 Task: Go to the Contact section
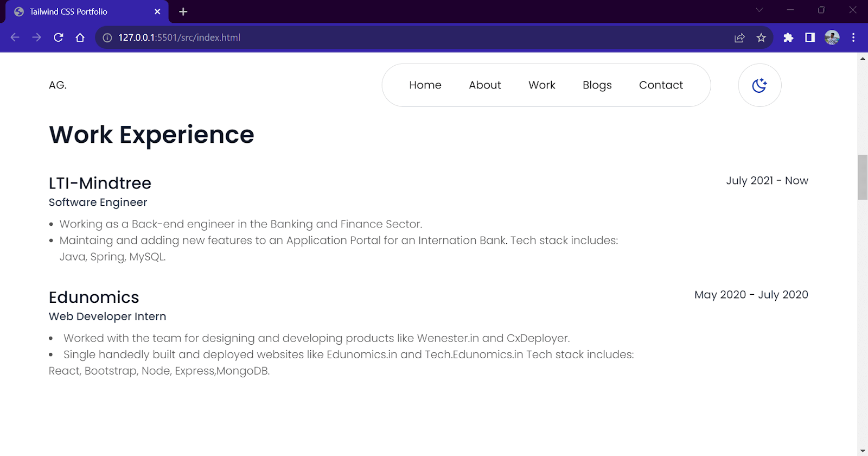click(661, 85)
